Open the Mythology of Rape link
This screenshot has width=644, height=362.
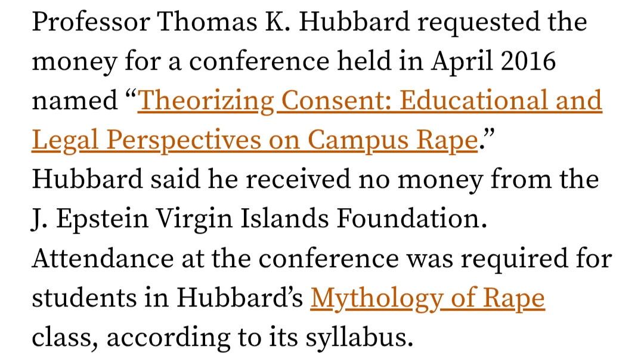428,297
